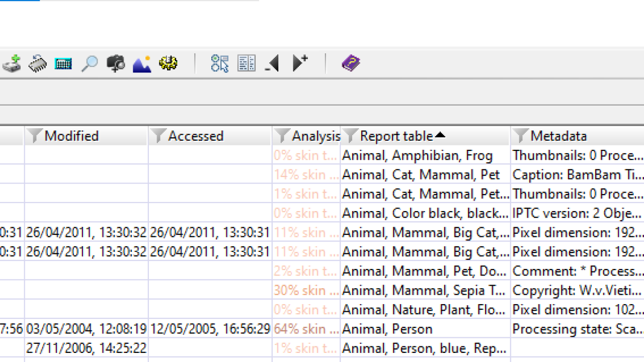Click the add disk icon with green plus
Image resolution: width=644 pixels, height=362 pixels.
(11, 64)
